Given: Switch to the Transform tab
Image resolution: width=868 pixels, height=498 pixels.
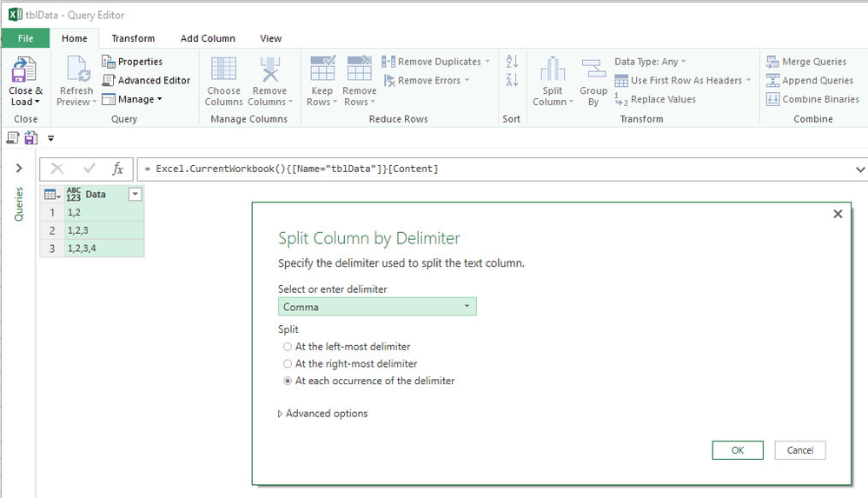Looking at the screenshot, I should pos(134,38).
